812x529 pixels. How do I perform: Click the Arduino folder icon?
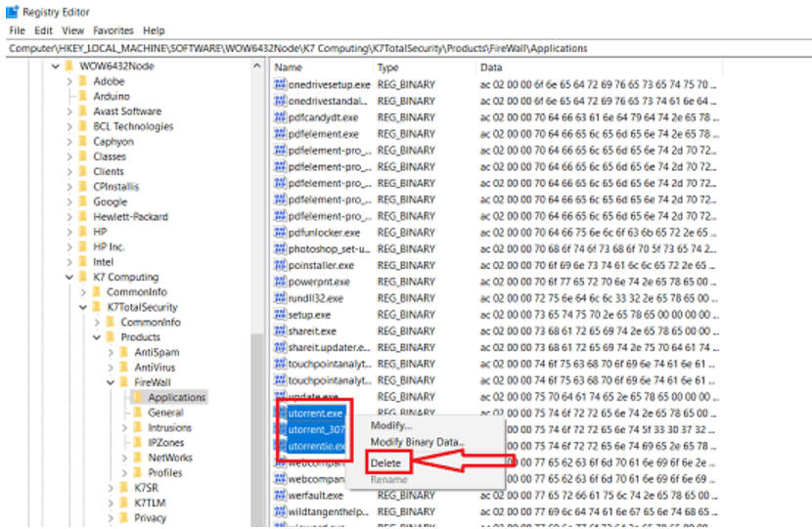click(83, 96)
